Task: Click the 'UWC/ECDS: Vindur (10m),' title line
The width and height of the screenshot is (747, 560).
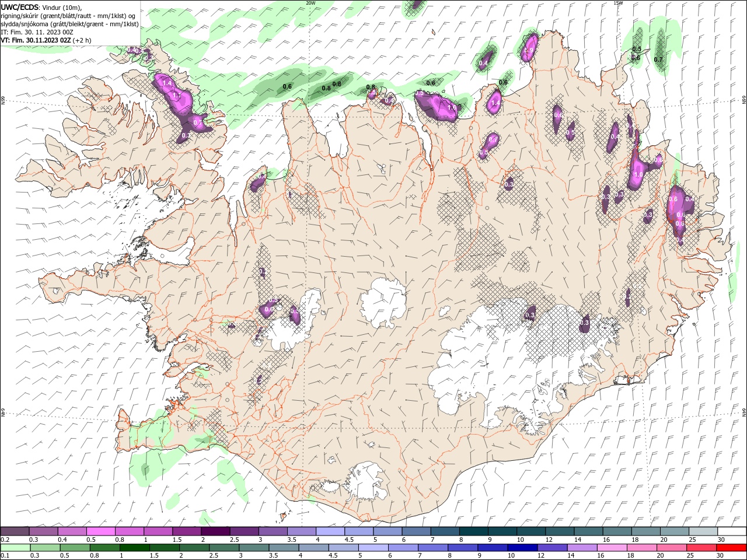Action: click(41, 7)
